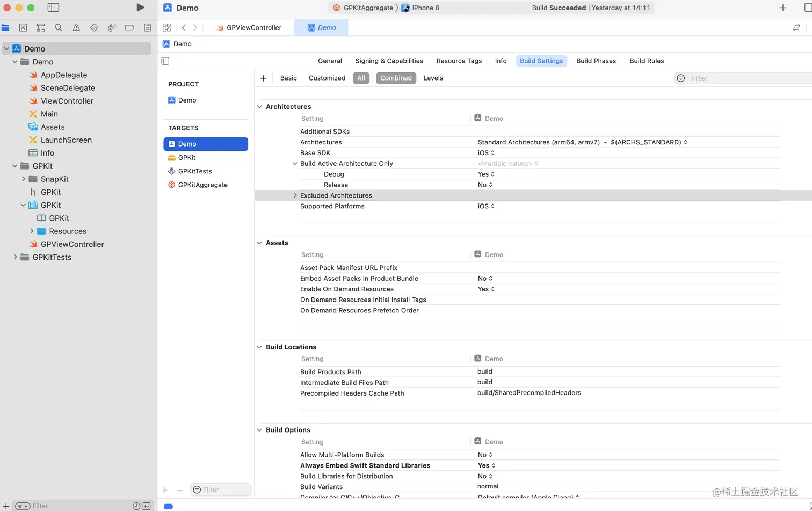The width and height of the screenshot is (812, 511).
Task: Open Signing & Capabilities tab
Action: [x=389, y=61]
